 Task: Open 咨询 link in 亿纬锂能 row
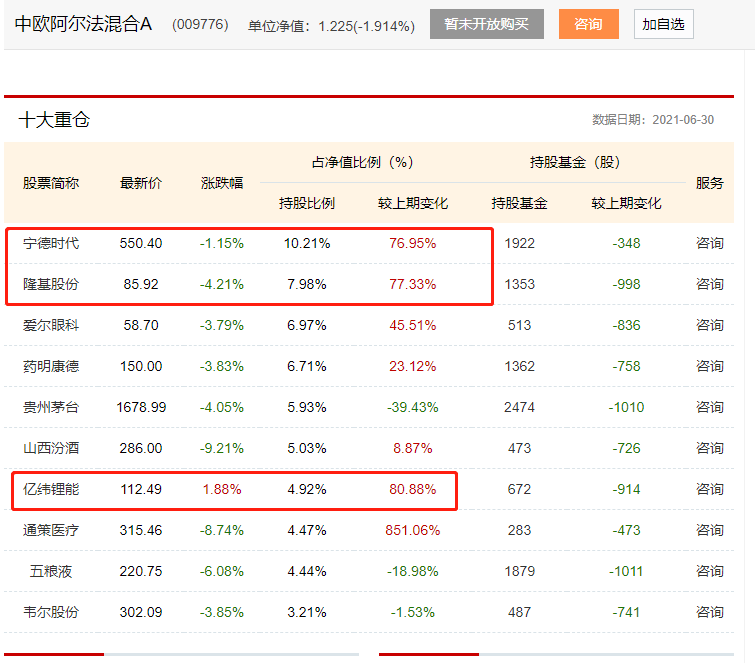[x=709, y=489]
